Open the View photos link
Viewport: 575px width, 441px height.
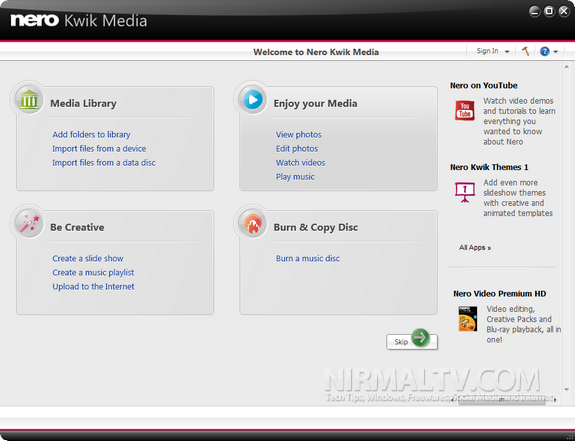[x=299, y=135]
